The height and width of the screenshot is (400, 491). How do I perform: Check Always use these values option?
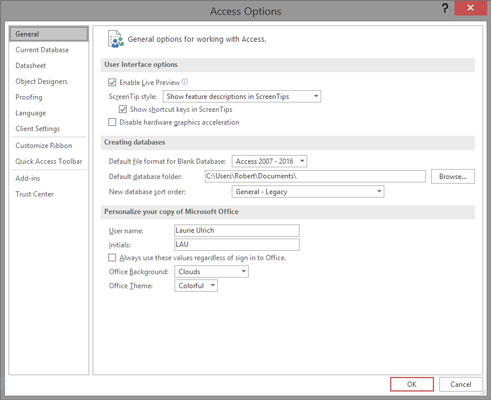[112, 258]
